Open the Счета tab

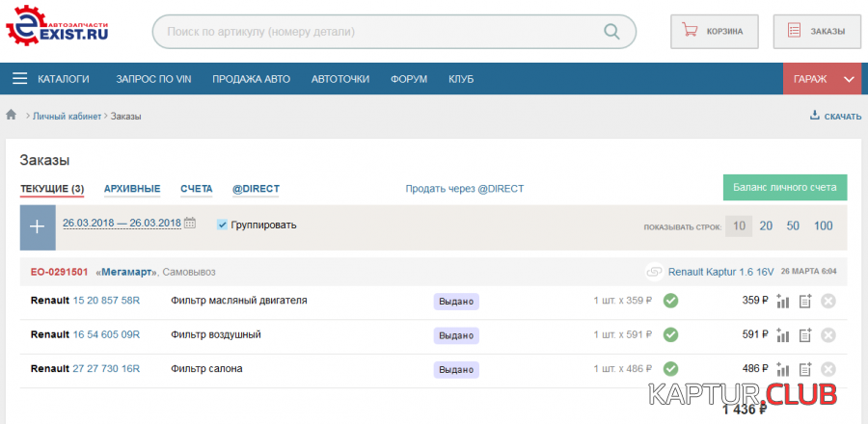click(197, 189)
